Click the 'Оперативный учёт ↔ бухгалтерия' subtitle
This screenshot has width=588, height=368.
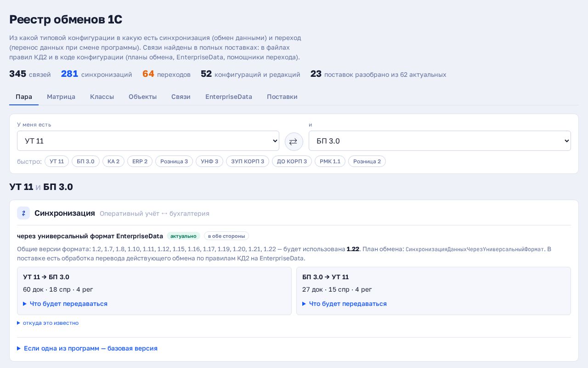[154, 213]
